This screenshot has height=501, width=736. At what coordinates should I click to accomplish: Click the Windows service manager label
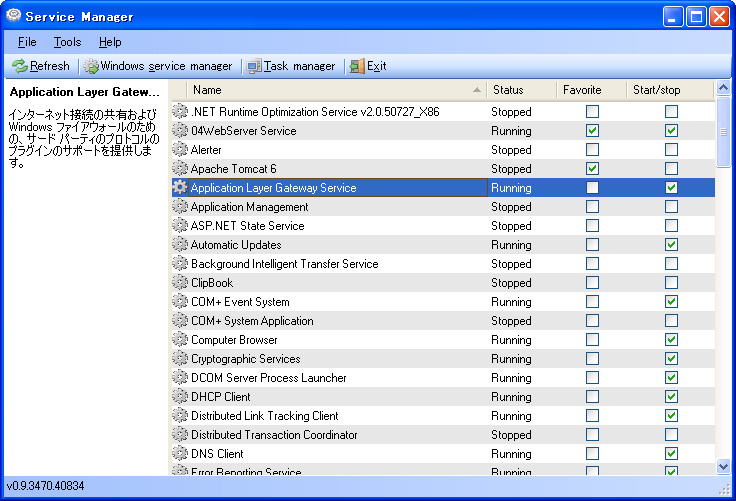click(166, 66)
